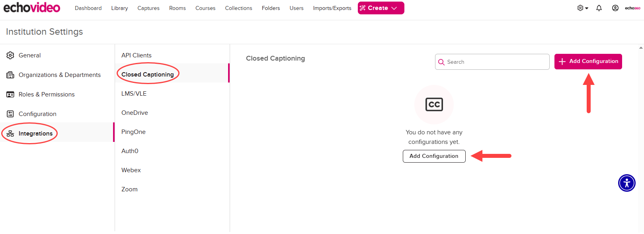Go to the Captures page
Viewport: 644px width, 234px height.
(148, 8)
